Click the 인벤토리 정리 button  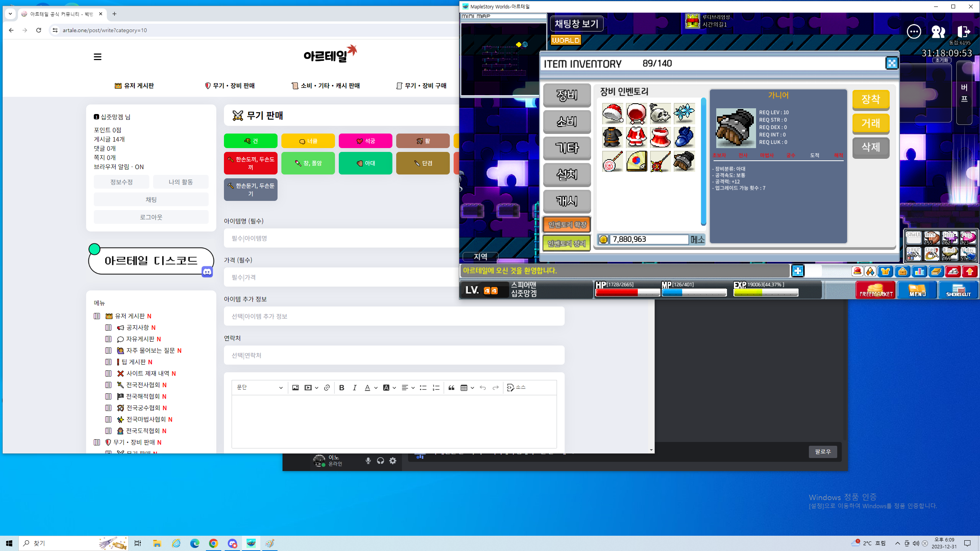[567, 243]
